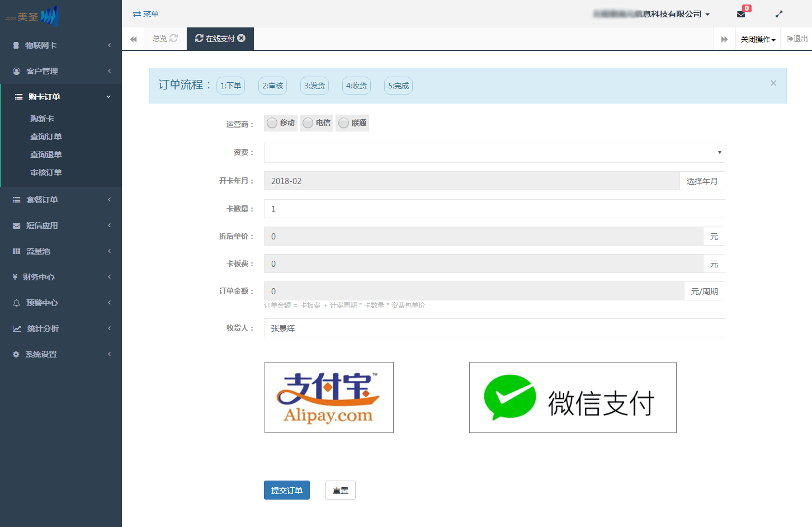Viewport: 812px width, 527px height.
Task: Click step 3:发货 badge
Action: click(315, 86)
